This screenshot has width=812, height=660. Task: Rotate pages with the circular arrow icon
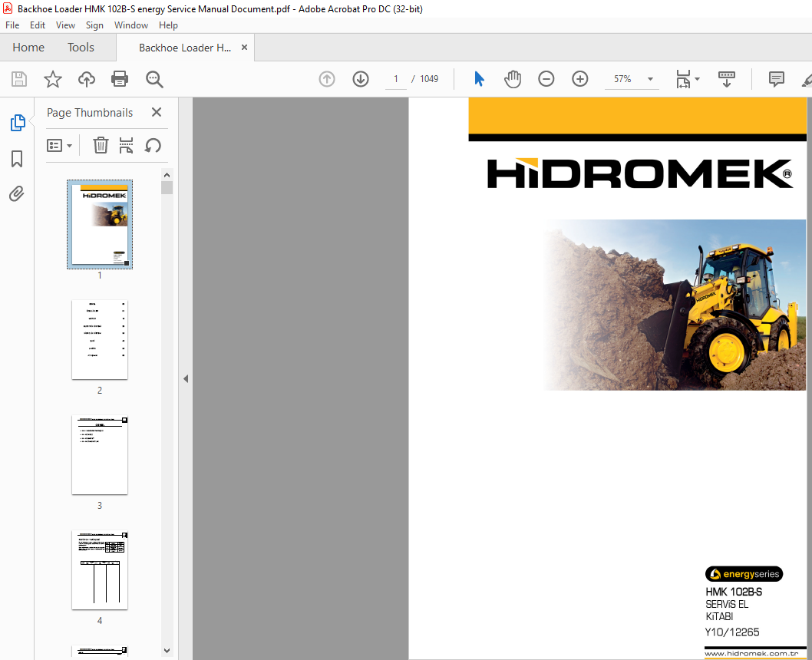click(153, 146)
